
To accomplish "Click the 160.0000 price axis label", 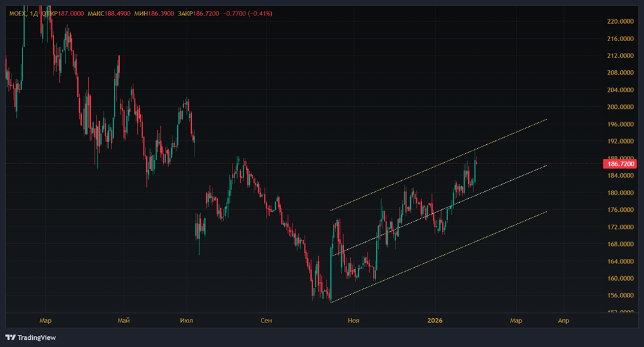I will (620, 278).
